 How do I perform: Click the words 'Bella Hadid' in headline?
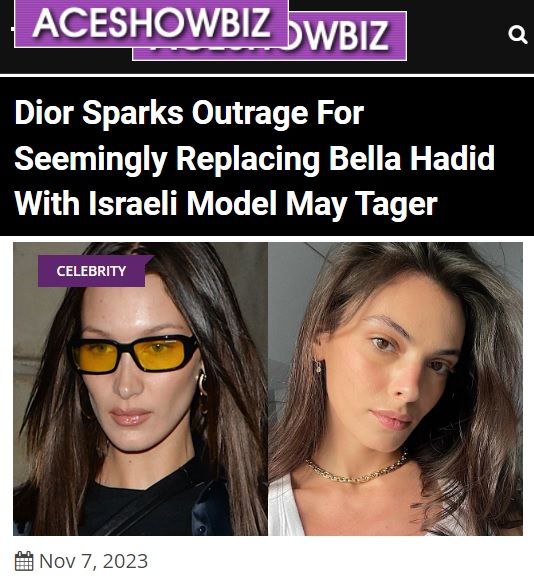[x=412, y=158]
